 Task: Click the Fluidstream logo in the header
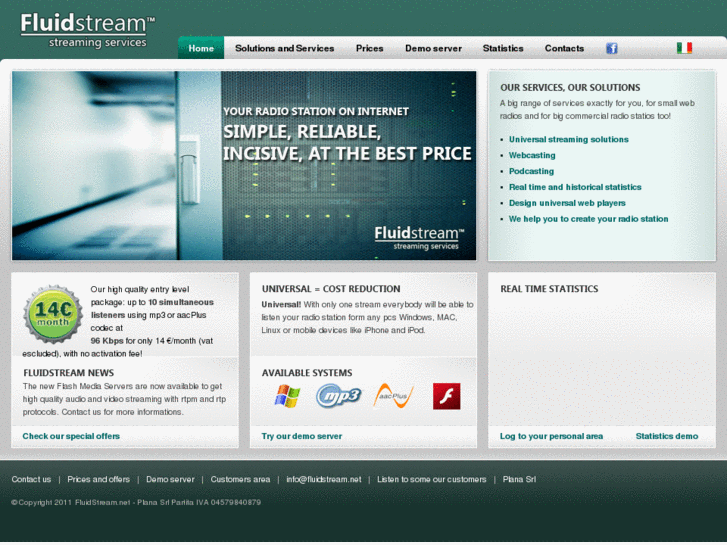(x=88, y=31)
